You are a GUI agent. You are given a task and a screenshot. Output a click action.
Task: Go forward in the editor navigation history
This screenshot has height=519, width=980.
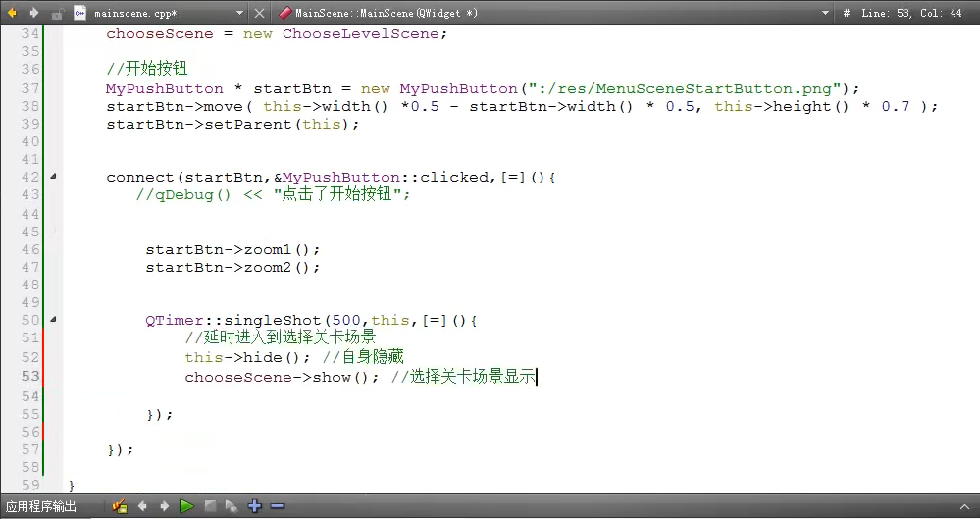coord(33,13)
